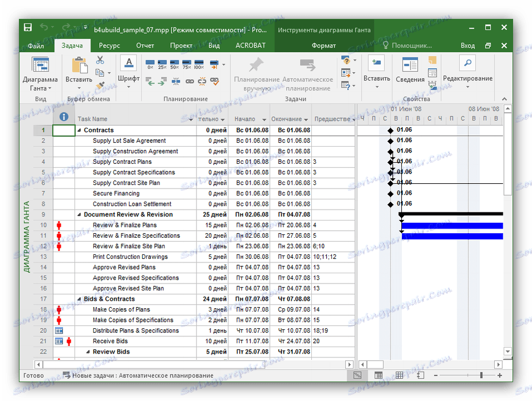
Task: Collapse the Review Bids group
Action: click(88, 352)
